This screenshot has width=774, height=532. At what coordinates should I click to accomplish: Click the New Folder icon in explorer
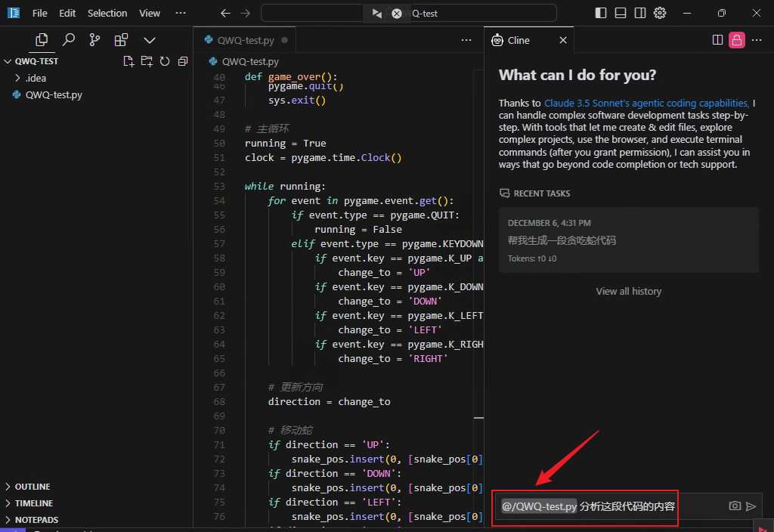pos(147,61)
